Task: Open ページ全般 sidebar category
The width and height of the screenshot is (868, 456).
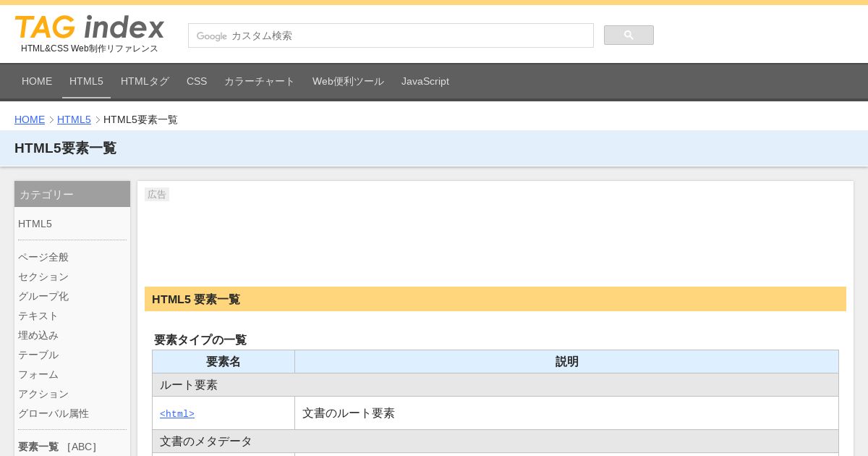Action: [43, 257]
